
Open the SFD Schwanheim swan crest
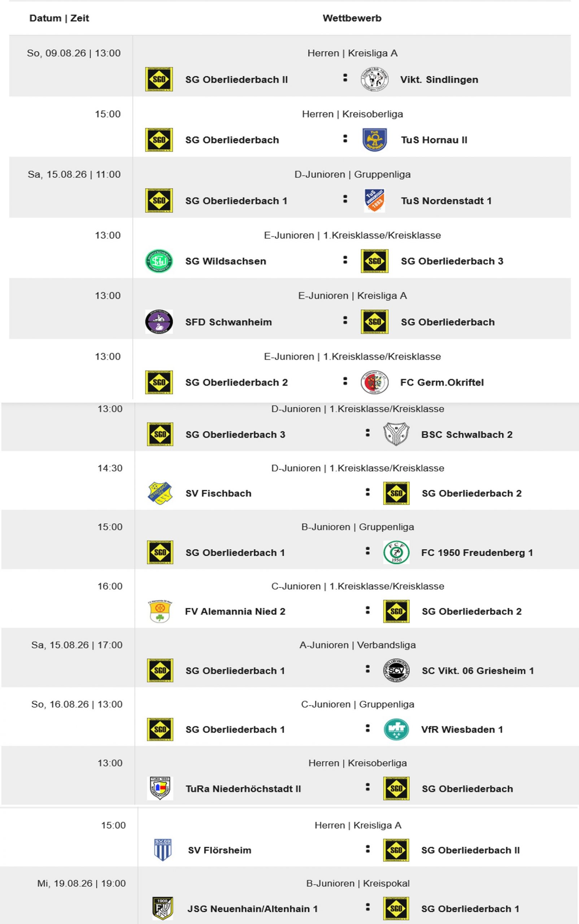point(159,322)
